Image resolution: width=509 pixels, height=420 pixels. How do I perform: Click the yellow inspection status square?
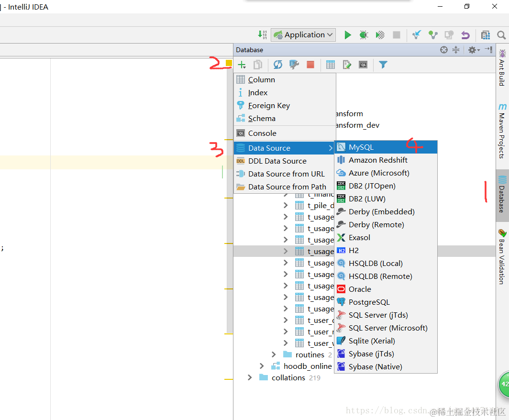coord(229,63)
